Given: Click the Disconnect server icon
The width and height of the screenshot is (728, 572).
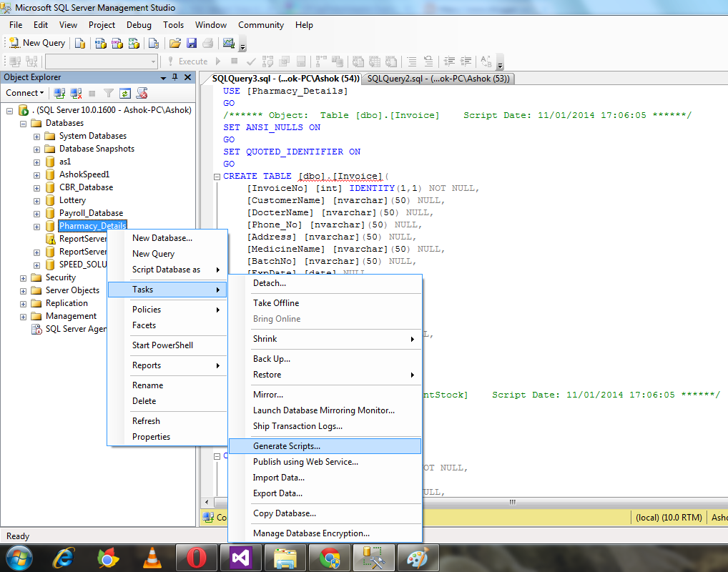Looking at the screenshot, I should pyautogui.click(x=76, y=94).
